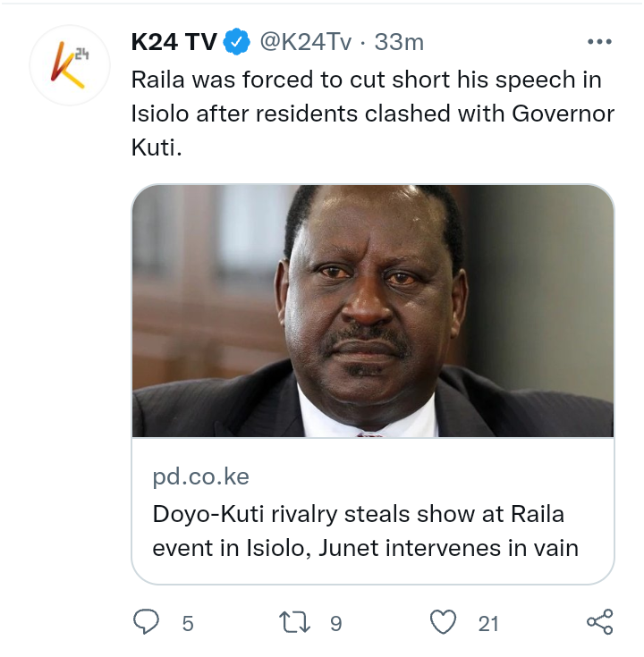Open the three-dot more options menu
This screenshot has width=644, height=657.
point(599,41)
